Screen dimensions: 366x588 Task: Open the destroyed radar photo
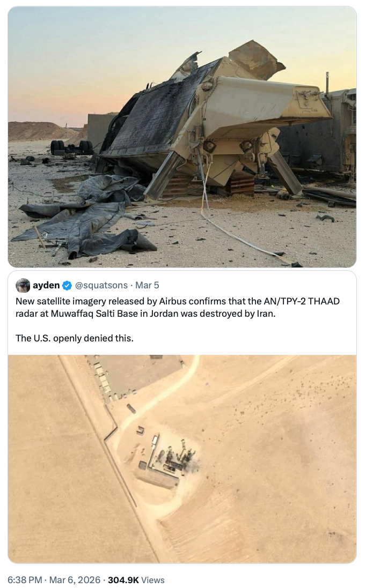click(x=182, y=137)
